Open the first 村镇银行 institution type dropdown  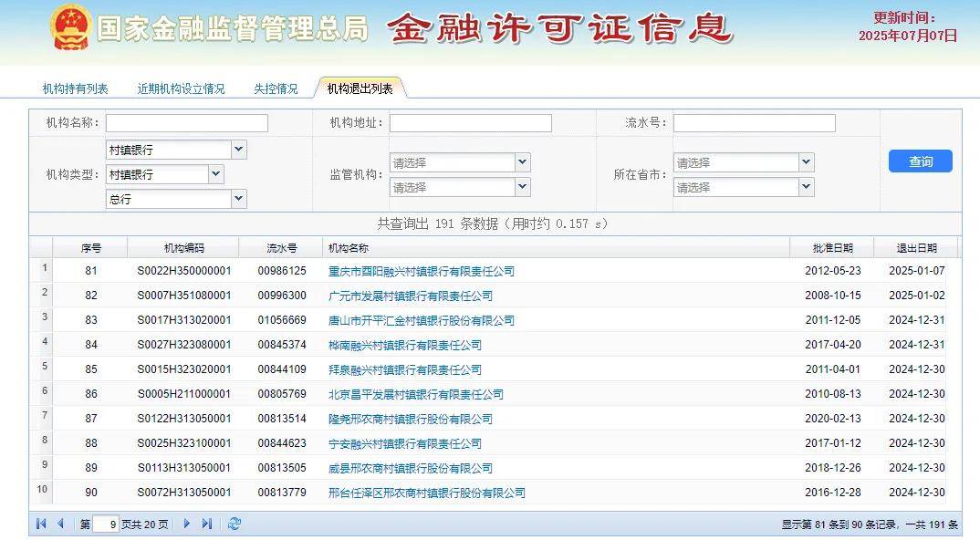pos(239,150)
